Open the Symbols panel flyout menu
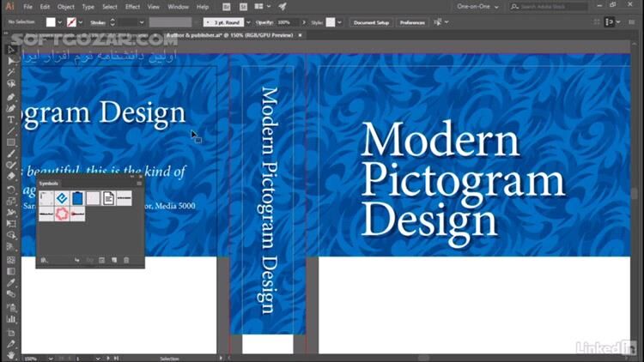Screen dimensions: 644x362 point(139,184)
